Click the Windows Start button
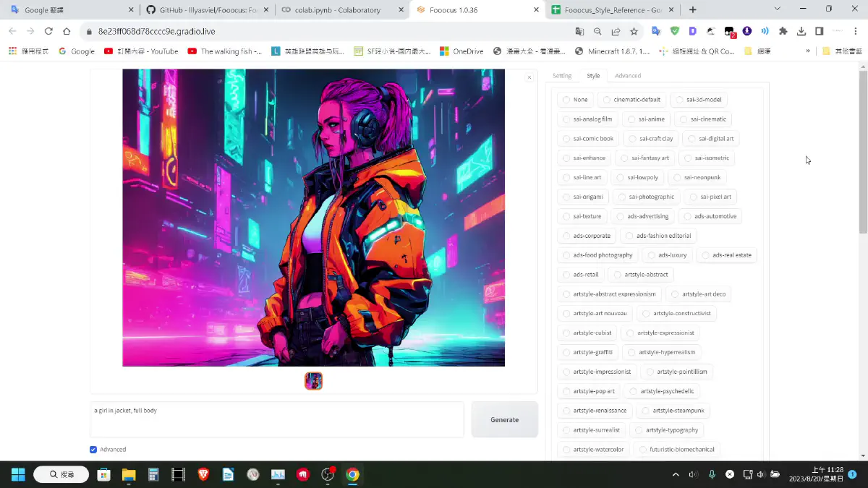The image size is (868, 488). point(18,474)
